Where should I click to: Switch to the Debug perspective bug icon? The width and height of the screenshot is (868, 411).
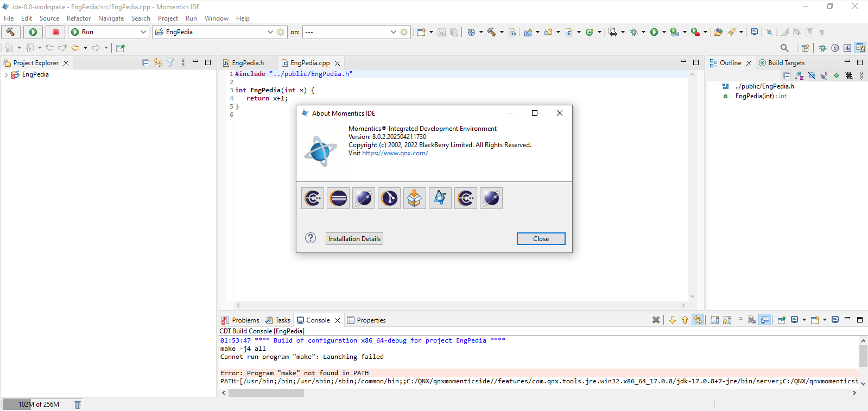[822, 48]
